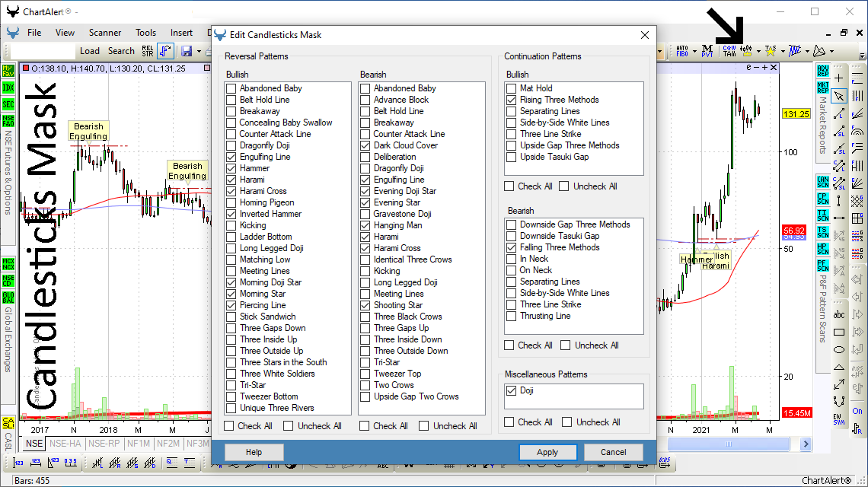Open the Tools menu
Viewport: 868px width, 487px height.
click(146, 33)
